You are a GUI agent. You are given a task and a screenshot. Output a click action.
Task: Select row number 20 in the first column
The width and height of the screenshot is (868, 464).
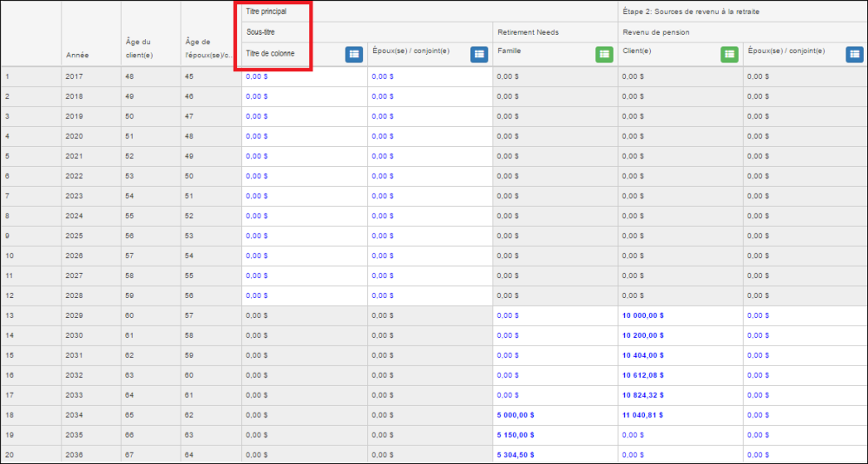(9, 454)
